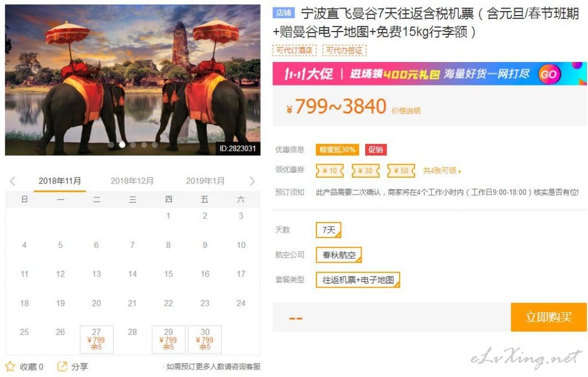Screen dimensions: 588x377
Task: Pick November 27 date priced ¥799
Action: 96,340
